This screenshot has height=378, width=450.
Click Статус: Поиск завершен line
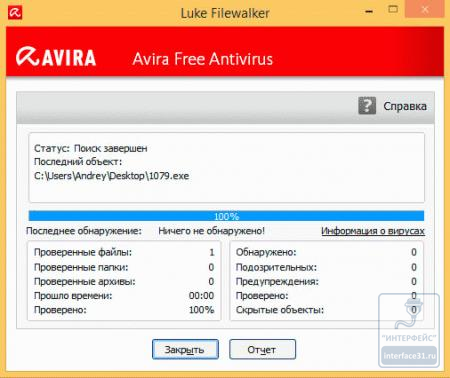tap(91, 148)
